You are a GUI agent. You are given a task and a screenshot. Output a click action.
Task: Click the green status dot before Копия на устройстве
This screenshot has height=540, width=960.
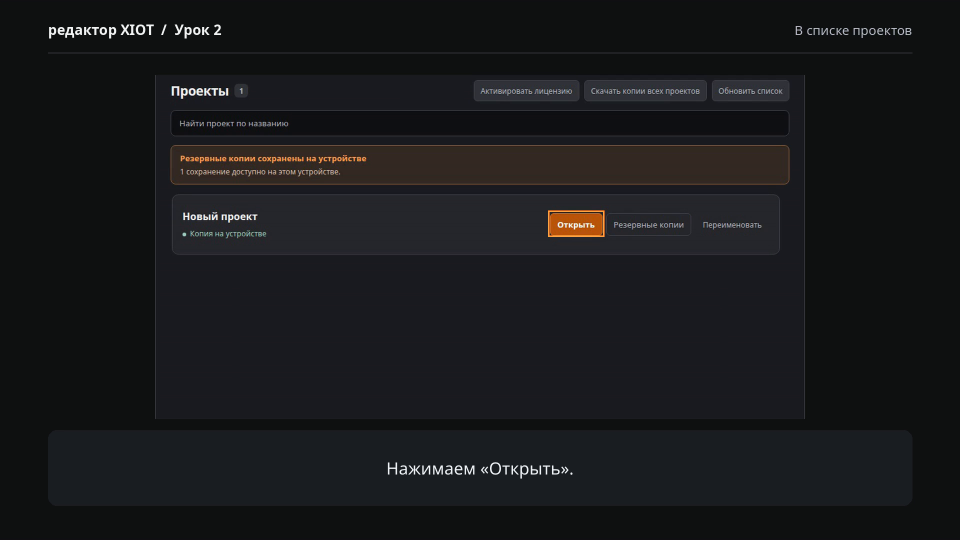[x=184, y=234]
